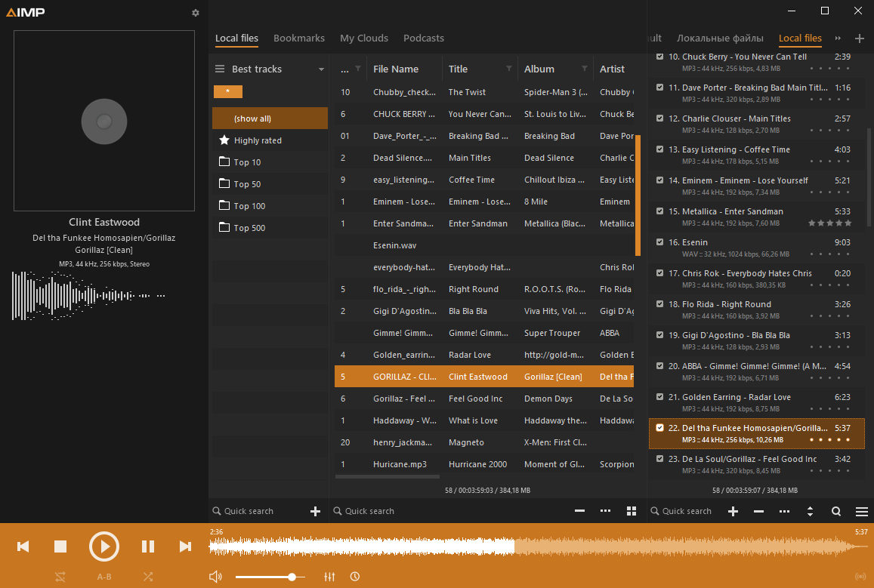
Task: Click the library table Quick search field
Action: click(446, 510)
